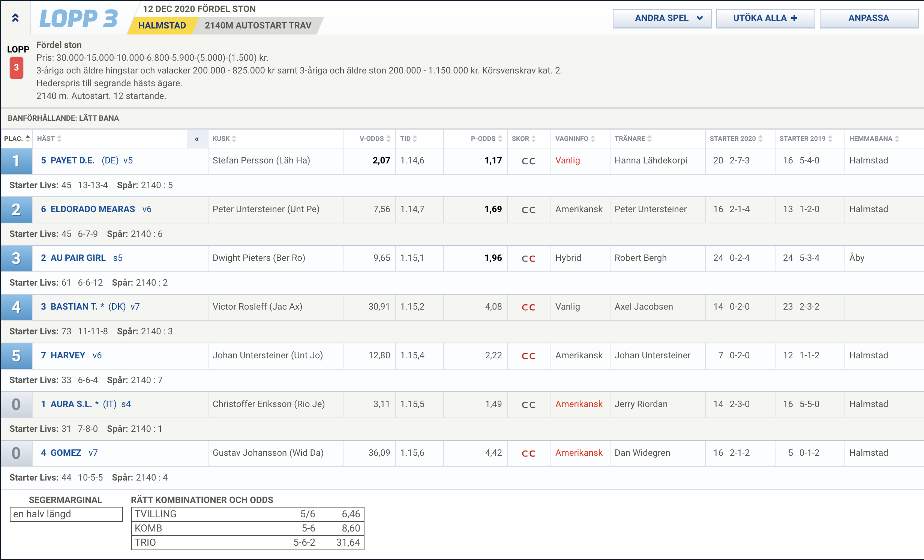Sort by KUSK column

(224, 139)
